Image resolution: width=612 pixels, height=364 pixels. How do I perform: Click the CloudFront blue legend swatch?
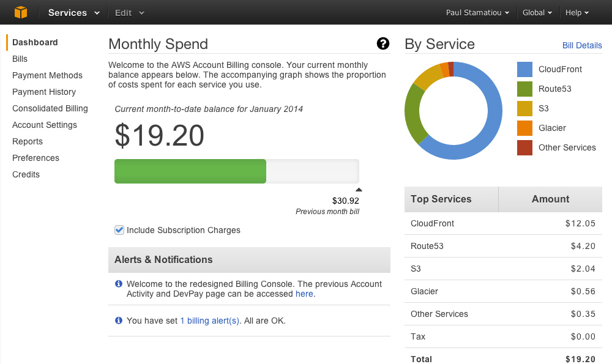coord(524,70)
